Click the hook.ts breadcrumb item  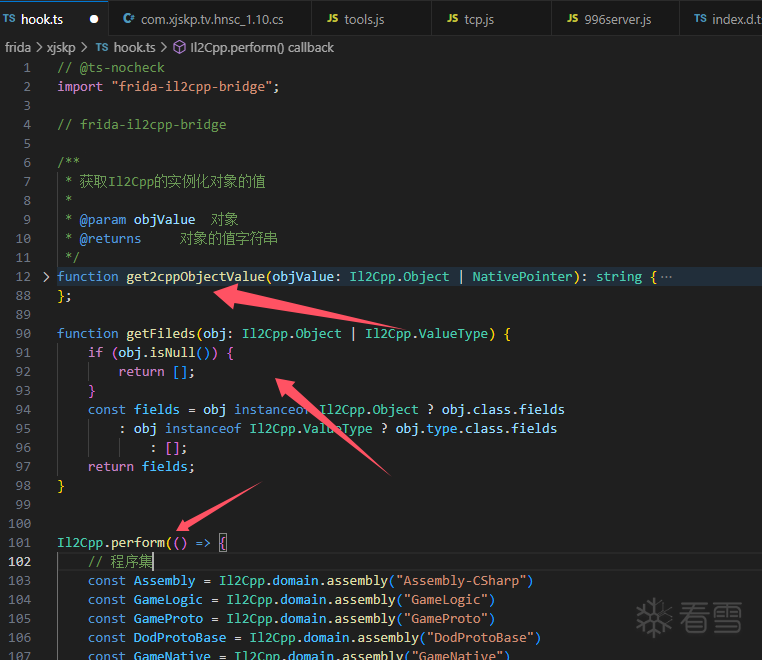pyautogui.click(x=135, y=48)
